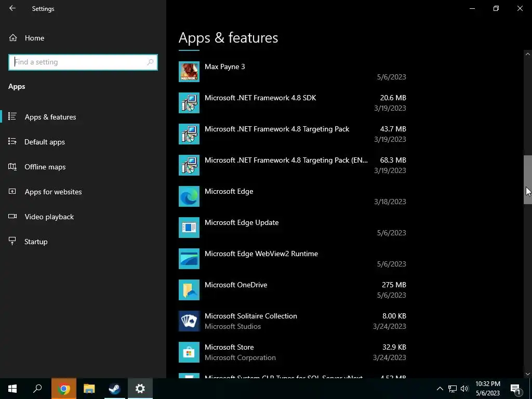Click the app list scrollbar thumb
The height and width of the screenshot is (399, 532).
(x=528, y=179)
